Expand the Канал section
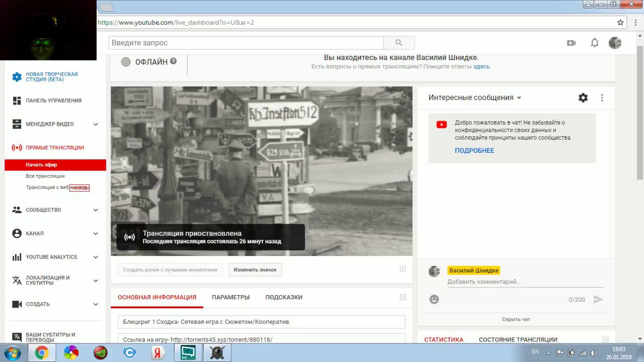The height and width of the screenshot is (362, 644). [x=96, y=234]
